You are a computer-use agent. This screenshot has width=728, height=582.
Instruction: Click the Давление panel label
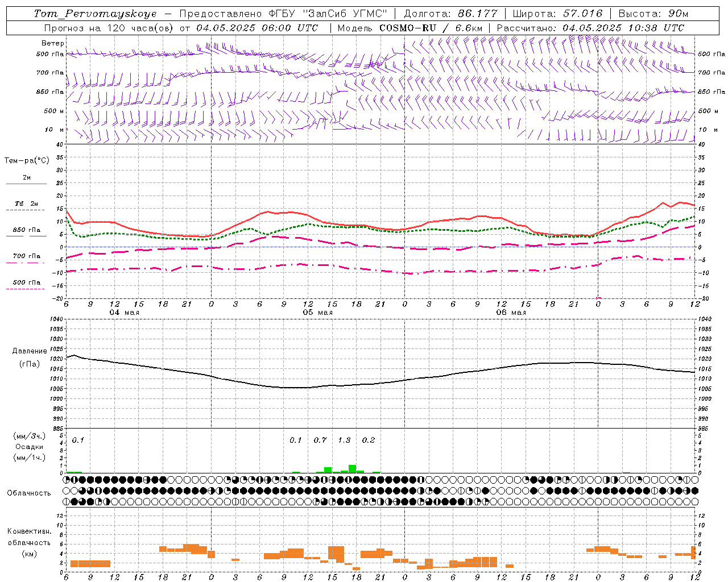30,351
